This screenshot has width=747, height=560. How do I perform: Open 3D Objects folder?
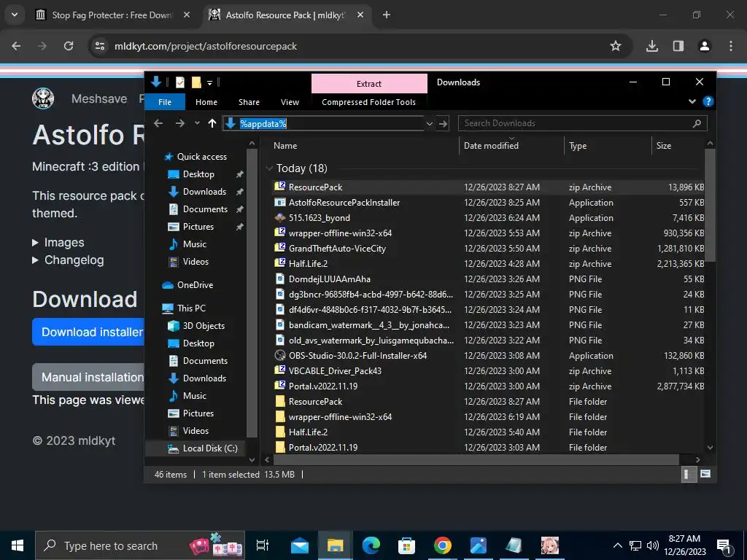[x=204, y=326]
